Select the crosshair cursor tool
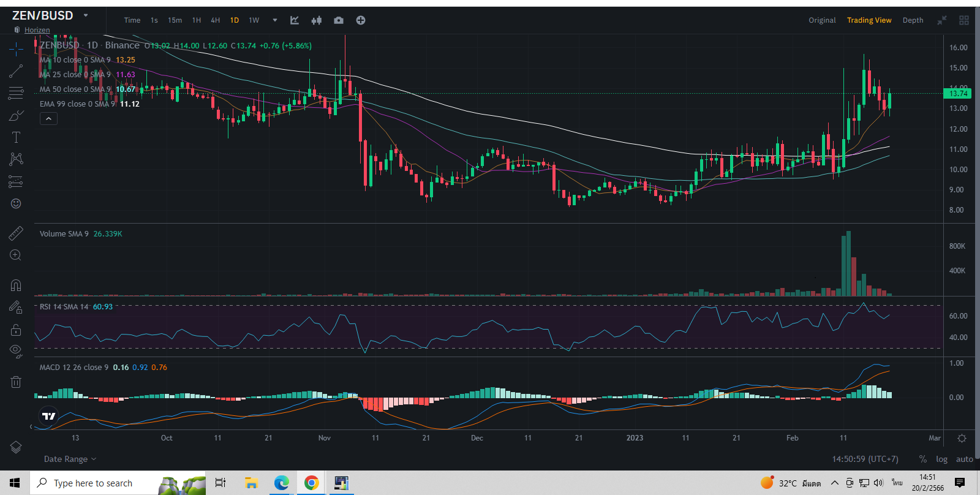 click(x=16, y=49)
